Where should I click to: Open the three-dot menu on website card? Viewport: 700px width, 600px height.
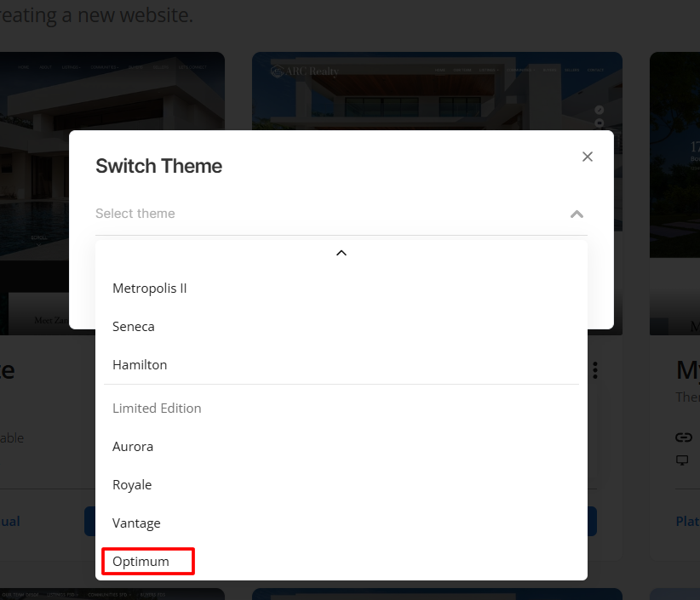pos(595,370)
